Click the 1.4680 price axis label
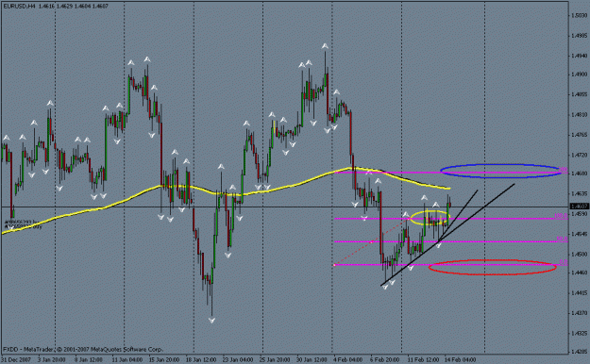 [x=580, y=174]
